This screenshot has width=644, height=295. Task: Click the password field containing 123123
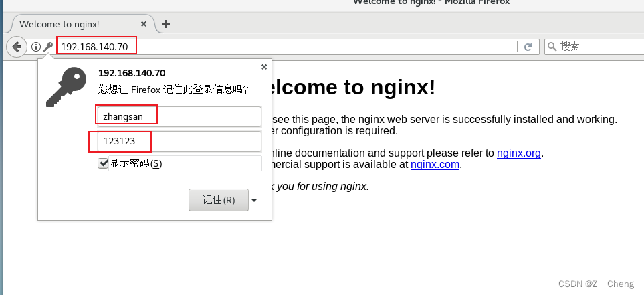(179, 141)
